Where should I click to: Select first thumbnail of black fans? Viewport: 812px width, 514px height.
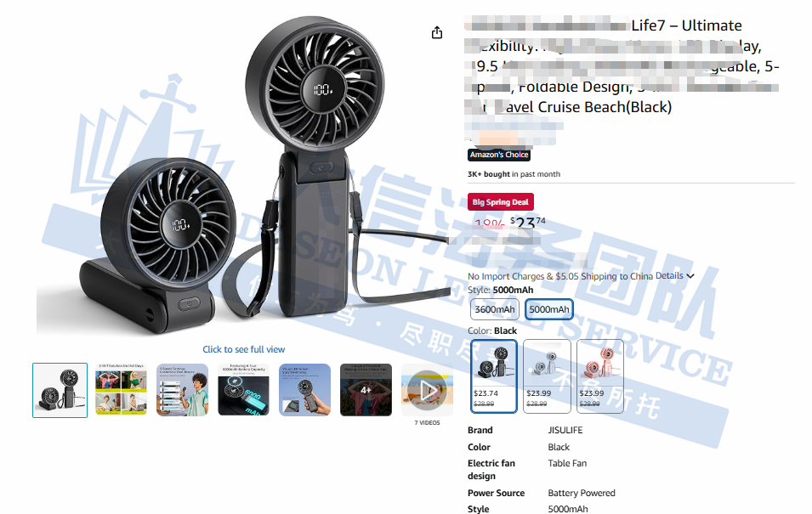click(x=60, y=390)
